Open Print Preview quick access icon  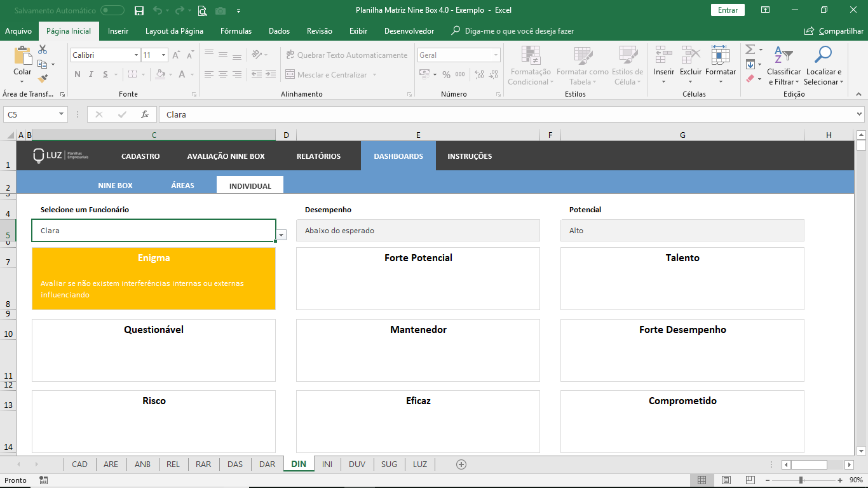pos(202,10)
